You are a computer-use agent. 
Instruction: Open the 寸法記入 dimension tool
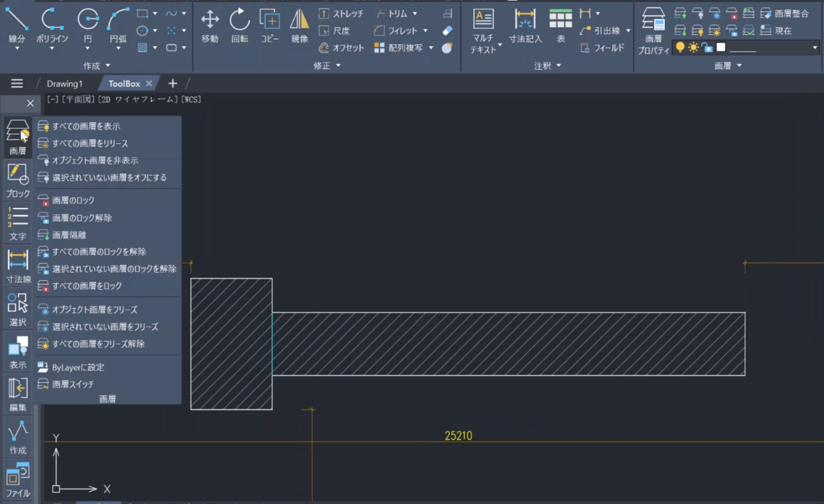point(525,26)
